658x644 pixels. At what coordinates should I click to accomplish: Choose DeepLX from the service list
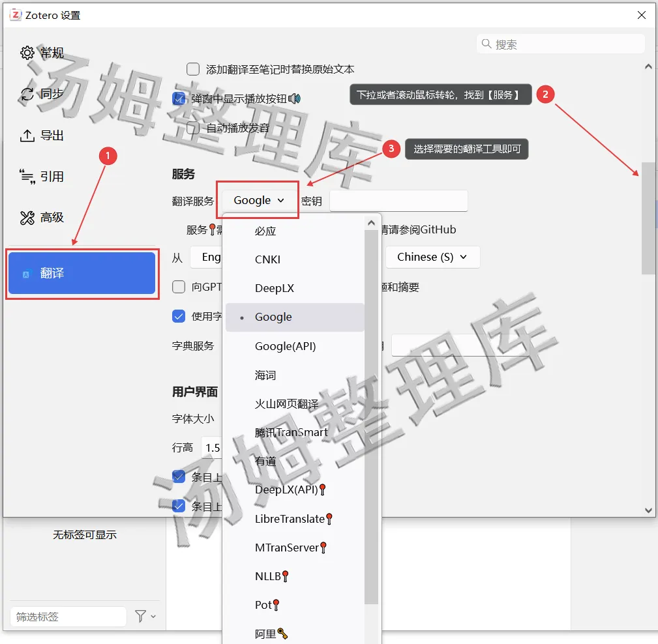(295, 288)
